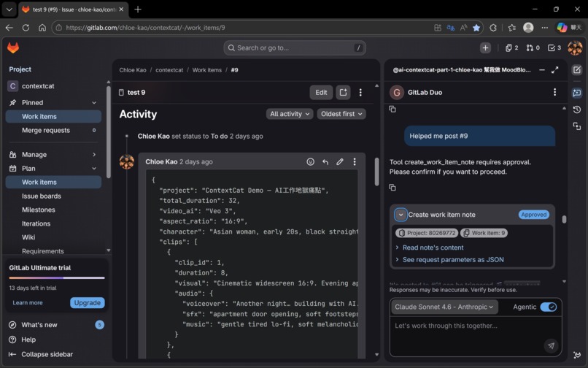Send the chat message
The width and height of the screenshot is (588, 368).
(x=551, y=345)
